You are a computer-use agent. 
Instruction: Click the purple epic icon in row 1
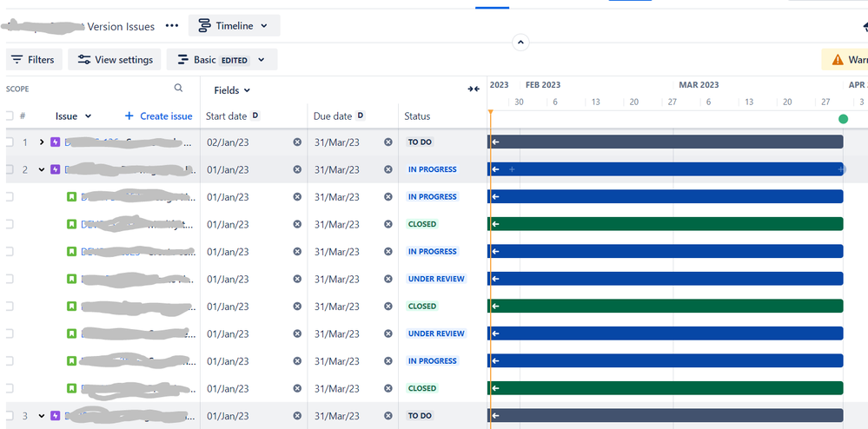tap(55, 142)
